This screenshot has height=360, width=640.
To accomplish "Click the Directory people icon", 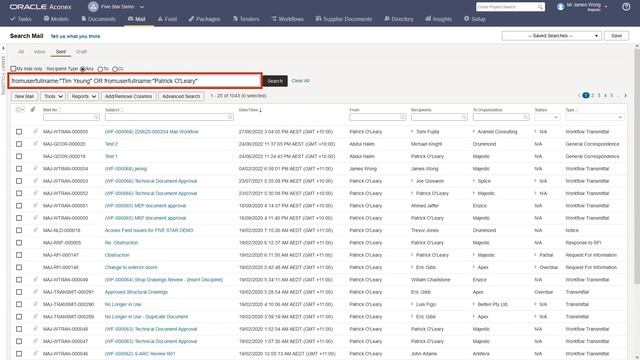I will (387, 19).
